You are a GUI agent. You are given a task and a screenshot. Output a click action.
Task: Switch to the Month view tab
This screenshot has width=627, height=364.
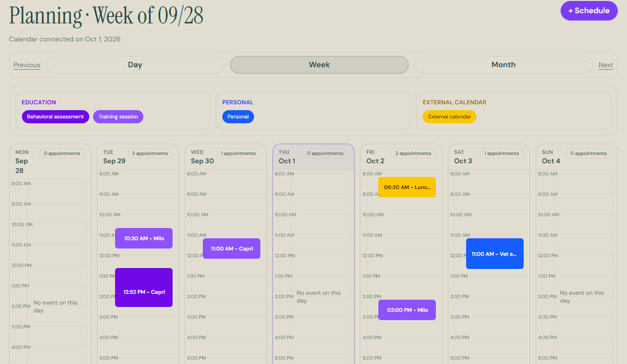point(504,65)
